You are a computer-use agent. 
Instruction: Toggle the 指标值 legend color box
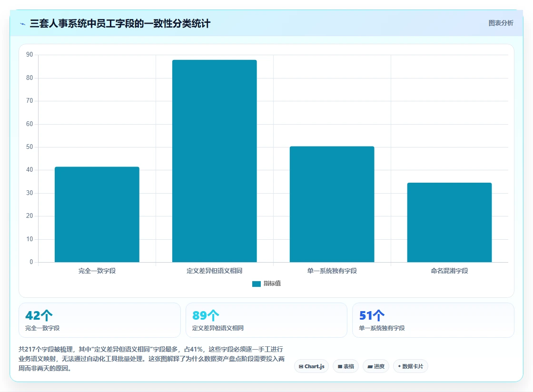point(257,284)
